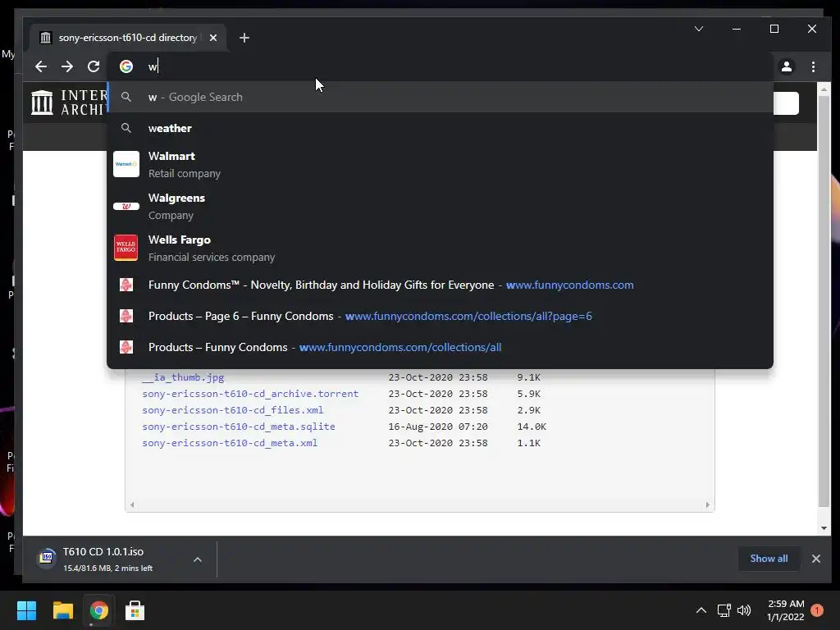
Task: Open sony-ericsson-t610-cd_files.xml link
Action: pyautogui.click(x=232, y=410)
